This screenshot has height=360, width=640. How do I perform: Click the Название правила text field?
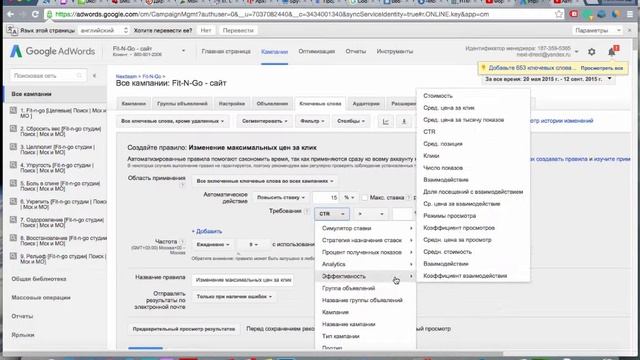pos(242,280)
